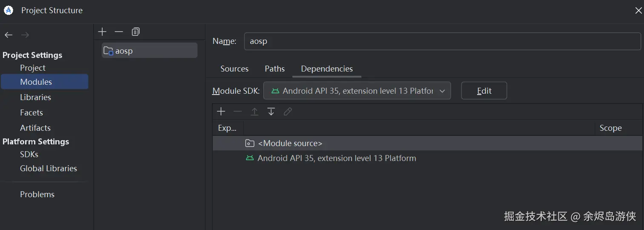Switch to the Sources tab
This screenshot has height=230, width=644.
(x=234, y=69)
